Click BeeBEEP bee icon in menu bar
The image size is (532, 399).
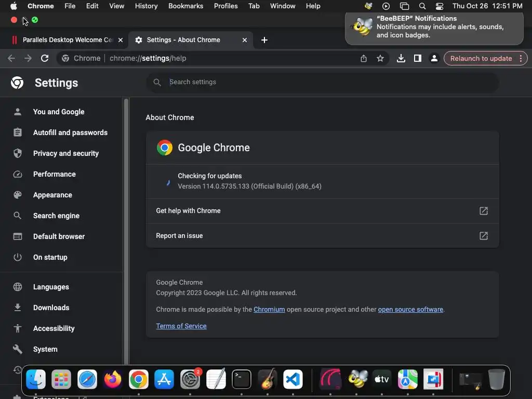(368, 6)
